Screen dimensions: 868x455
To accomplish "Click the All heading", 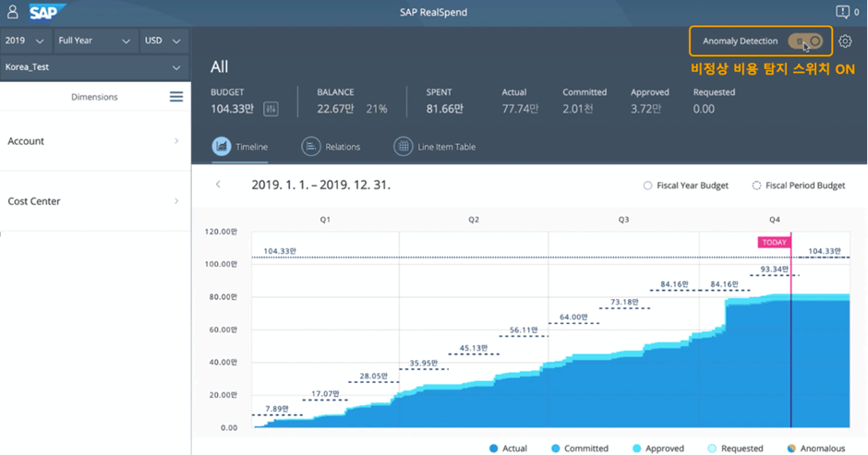I will (219, 67).
